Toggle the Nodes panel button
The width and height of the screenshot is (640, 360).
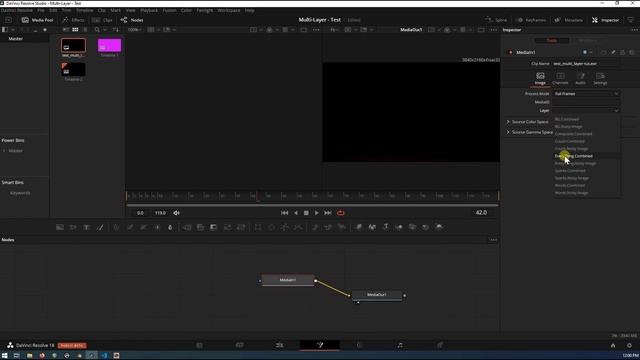132,20
